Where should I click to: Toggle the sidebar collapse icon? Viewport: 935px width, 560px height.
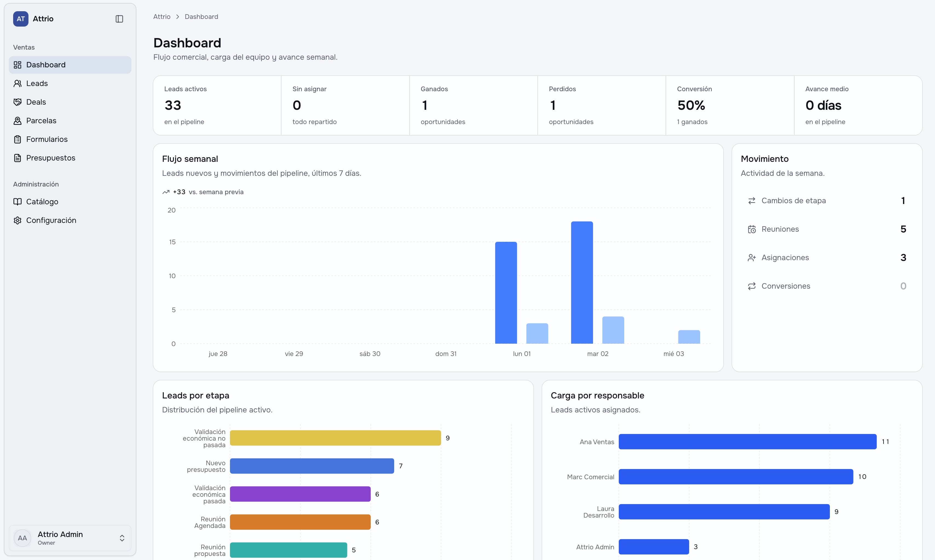click(x=119, y=19)
